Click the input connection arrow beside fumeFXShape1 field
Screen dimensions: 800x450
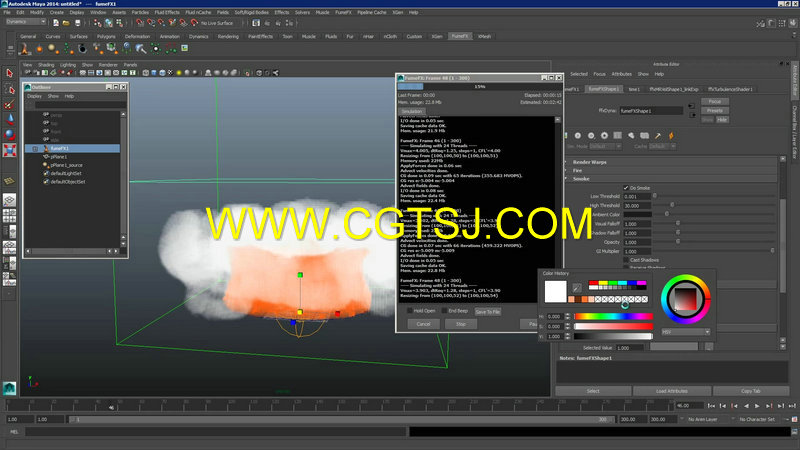pyautogui.click(x=691, y=106)
